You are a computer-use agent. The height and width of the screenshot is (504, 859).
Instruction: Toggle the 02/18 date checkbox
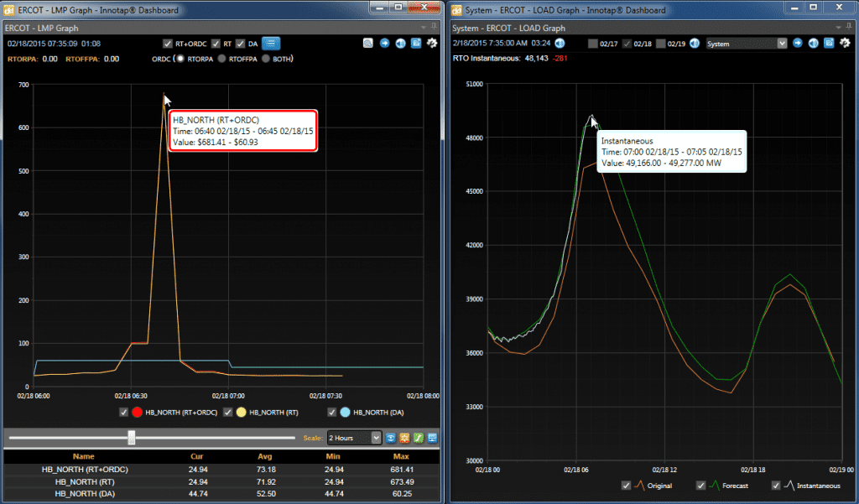pyautogui.click(x=627, y=44)
